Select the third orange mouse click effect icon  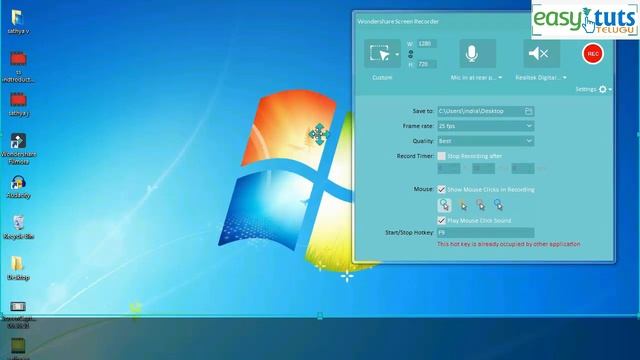481,205
